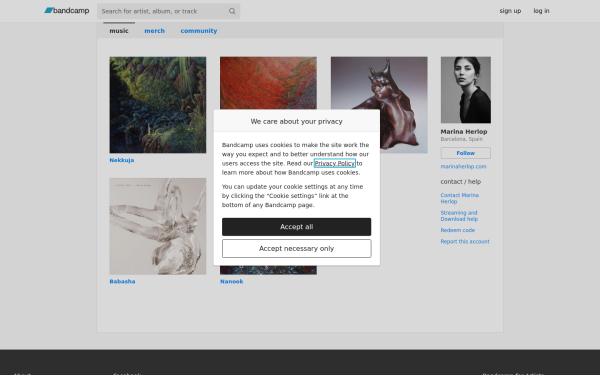Open the Babasha album cover
600x375 pixels.
(158, 226)
